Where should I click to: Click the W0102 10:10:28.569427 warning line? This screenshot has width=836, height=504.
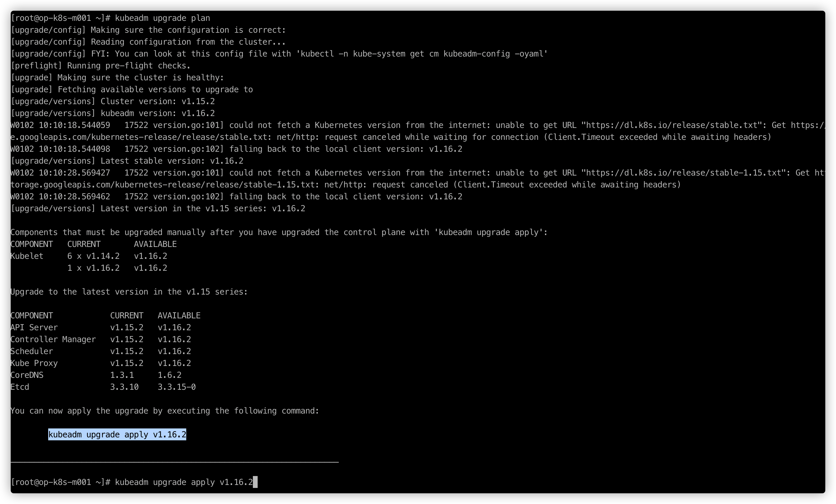tap(418, 172)
